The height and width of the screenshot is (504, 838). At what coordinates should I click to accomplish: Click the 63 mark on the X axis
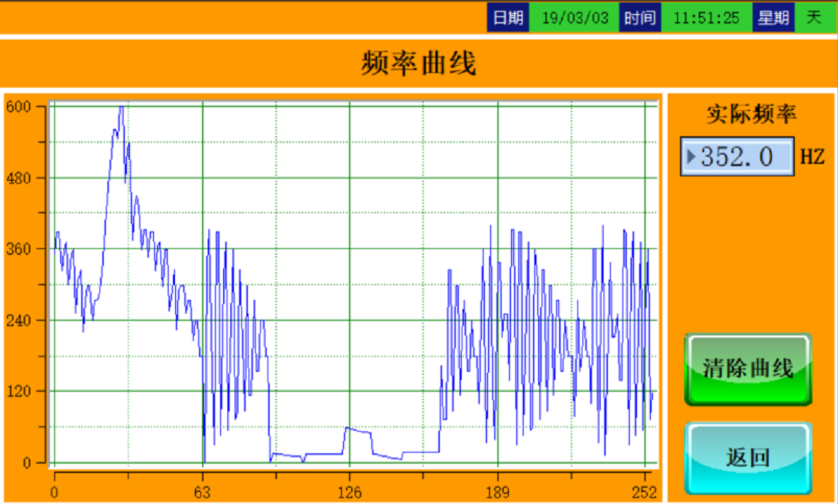[x=203, y=492]
